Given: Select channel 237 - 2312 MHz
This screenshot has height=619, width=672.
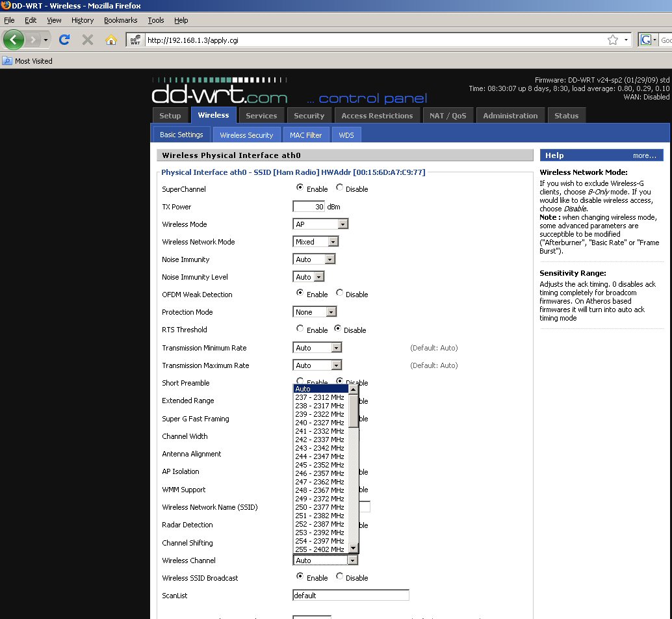Looking at the screenshot, I should tap(321, 397).
